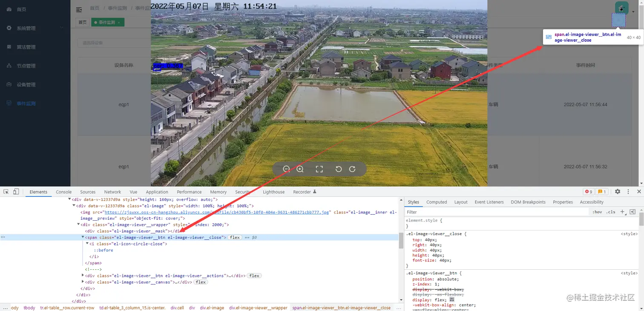Screen dimensions: 644x311
Task: Close the 事件监测 page tab
Action: click(x=119, y=23)
